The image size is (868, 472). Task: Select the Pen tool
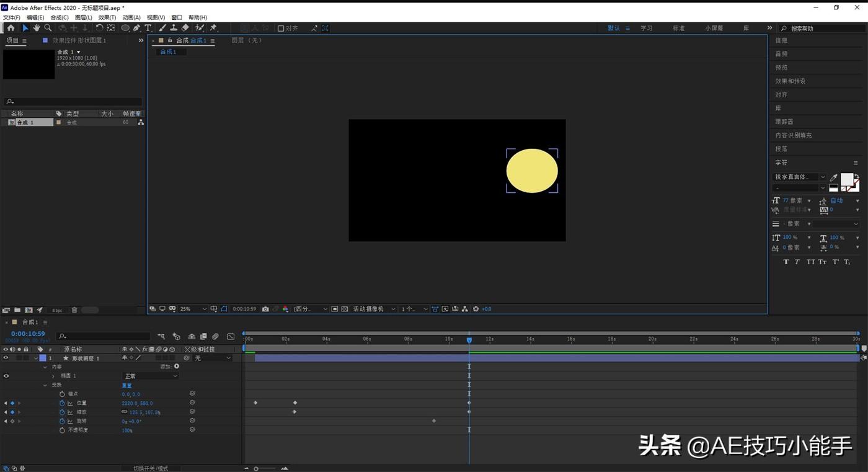coord(136,28)
